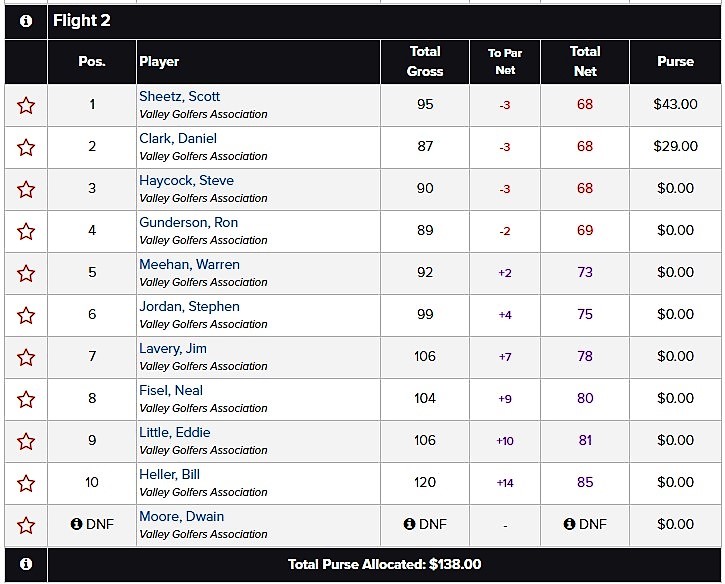Sort by the To Par Net column header
Viewport: 725px width, 584px height.
pyautogui.click(x=505, y=61)
